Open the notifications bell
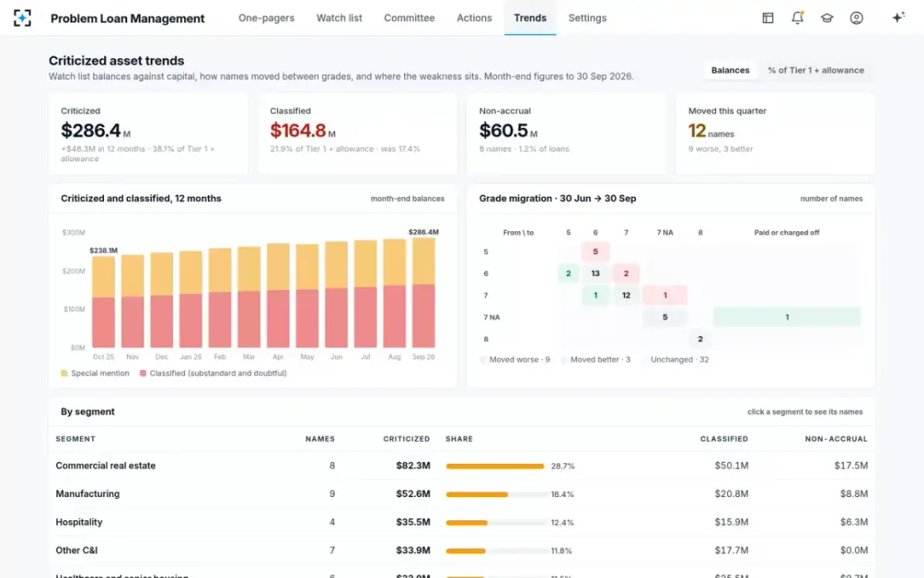 [x=798, y=18]
